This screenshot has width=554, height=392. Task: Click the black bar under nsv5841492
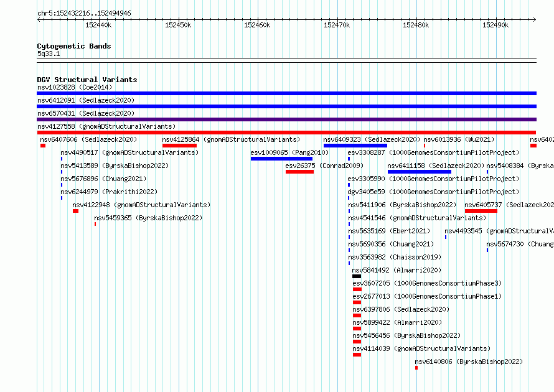coord(357,276)
